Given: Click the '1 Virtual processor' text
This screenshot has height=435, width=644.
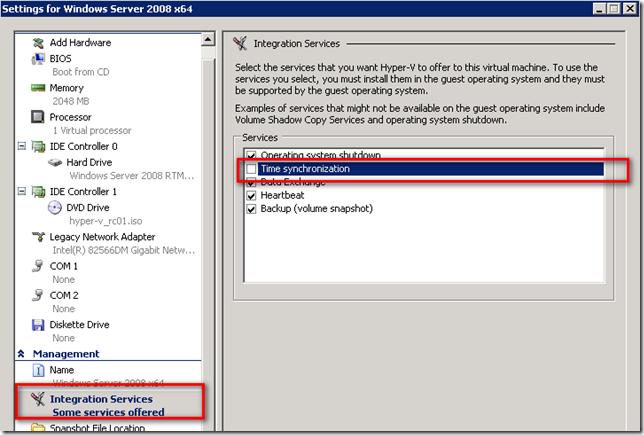Looking at the screenshot, I should pos(92,131).
